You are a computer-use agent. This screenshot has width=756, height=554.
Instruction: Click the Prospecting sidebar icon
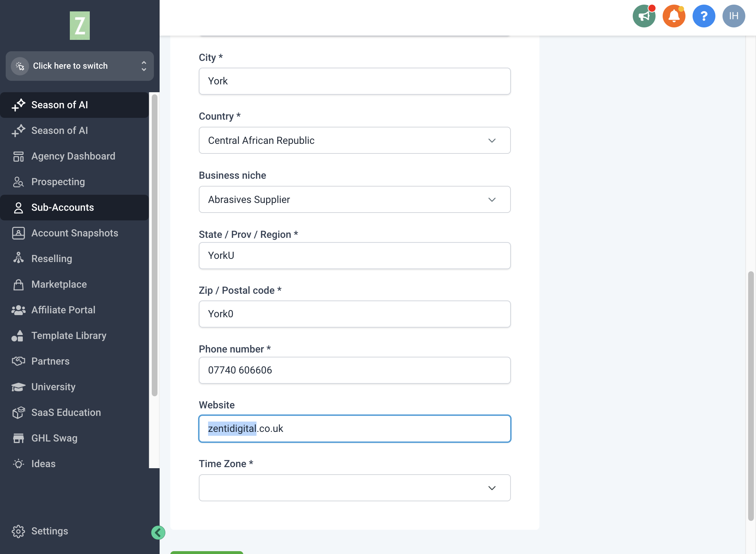(x=18, y=182)
